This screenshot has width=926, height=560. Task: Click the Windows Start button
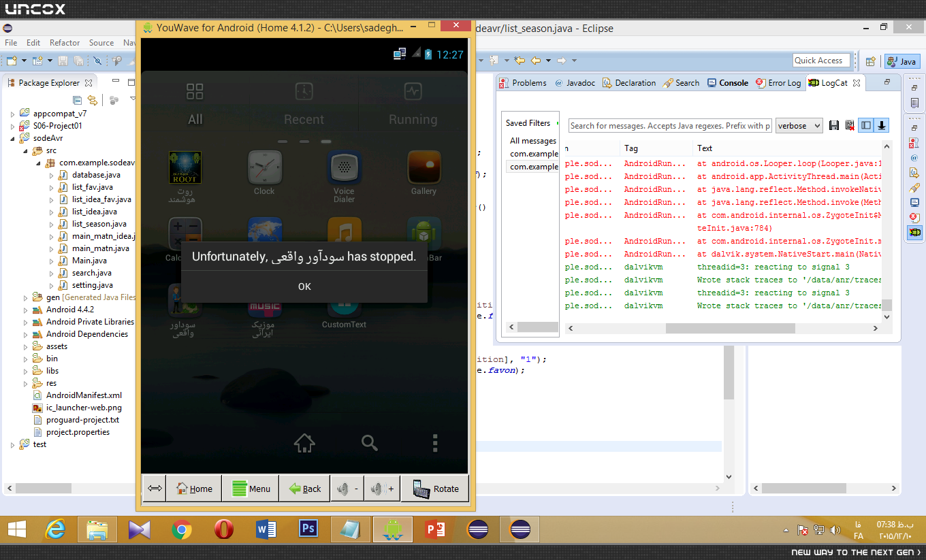[x=17, y=529]
